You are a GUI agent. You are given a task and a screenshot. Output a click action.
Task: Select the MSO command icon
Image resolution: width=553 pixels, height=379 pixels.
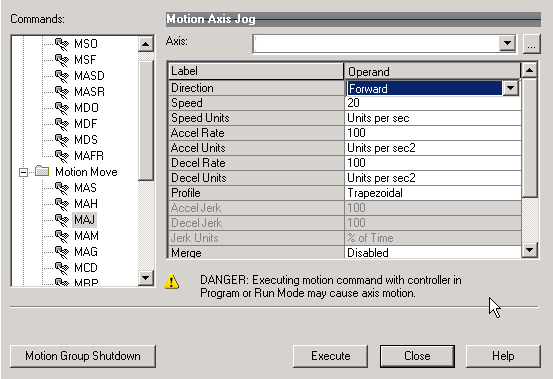pos(61,44)
